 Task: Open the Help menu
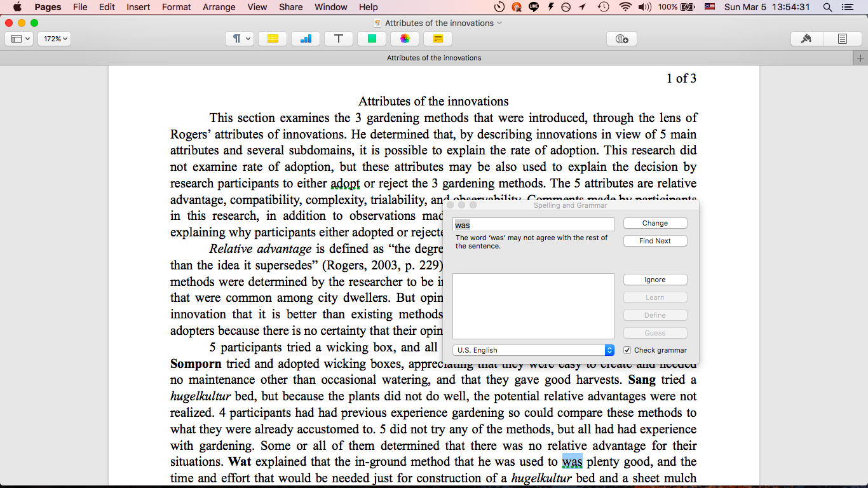pos(369,7)
